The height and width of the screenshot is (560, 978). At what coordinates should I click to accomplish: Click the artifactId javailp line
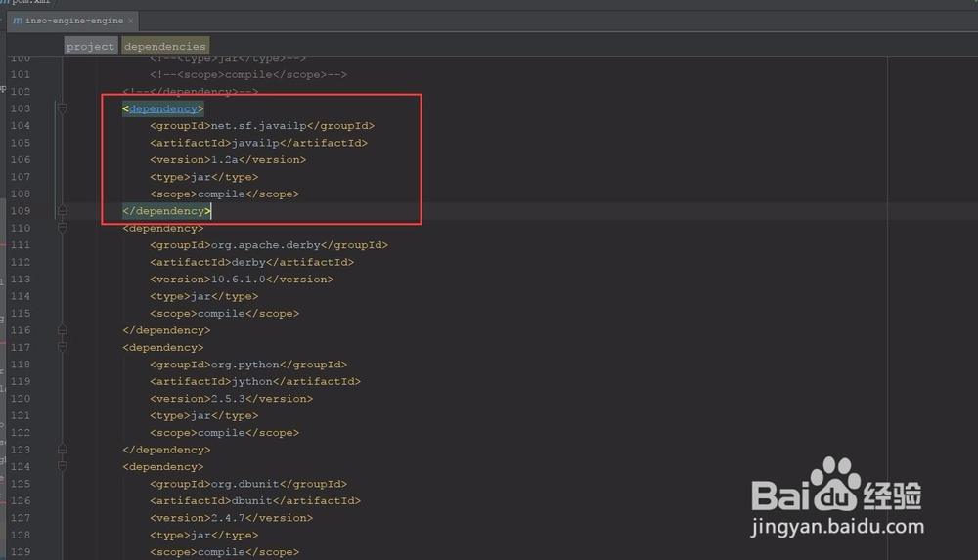pyautogui.click(x=258, y=143)
